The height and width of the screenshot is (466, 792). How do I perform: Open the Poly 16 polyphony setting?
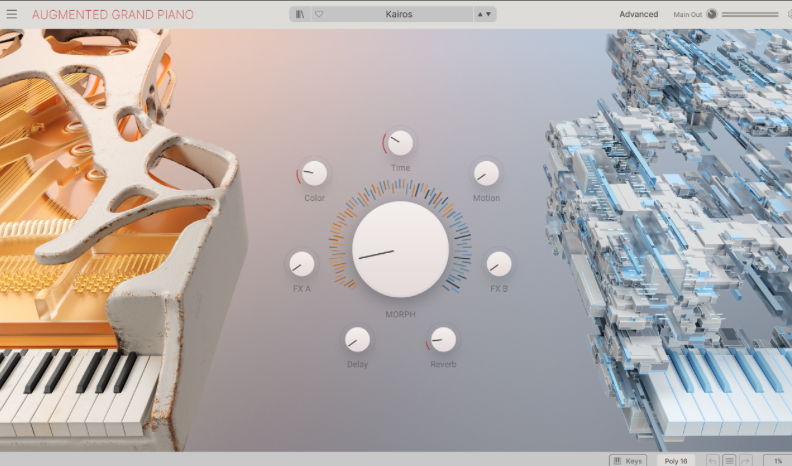pyautogui.click(x=676, y=460)
